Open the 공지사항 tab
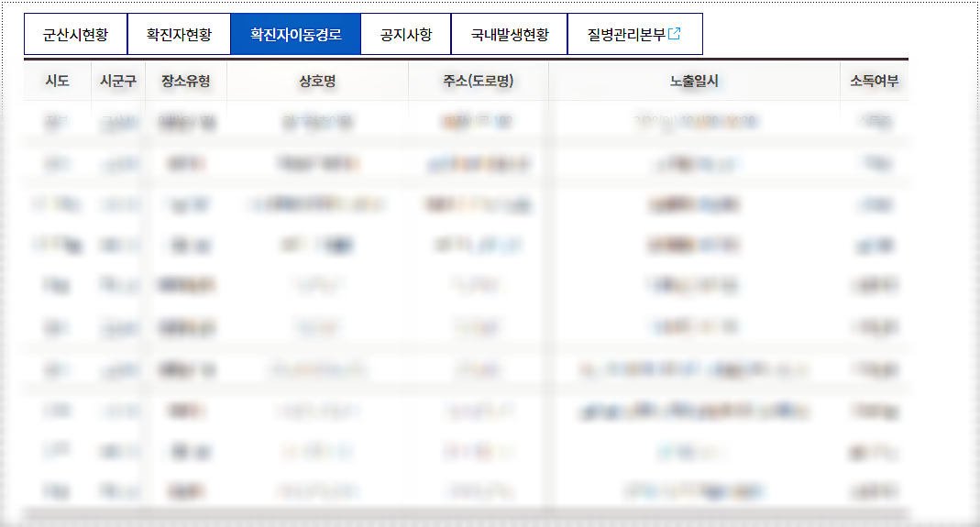Screen dimensions: 980x527 406,35
